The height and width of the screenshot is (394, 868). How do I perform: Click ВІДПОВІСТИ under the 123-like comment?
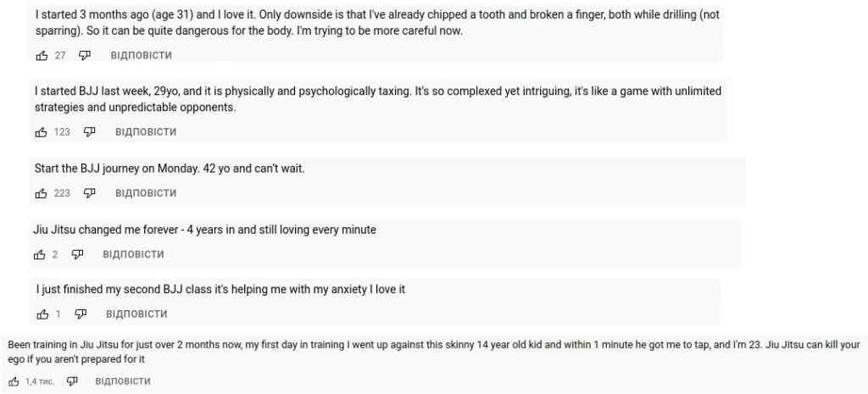[146, 131]
